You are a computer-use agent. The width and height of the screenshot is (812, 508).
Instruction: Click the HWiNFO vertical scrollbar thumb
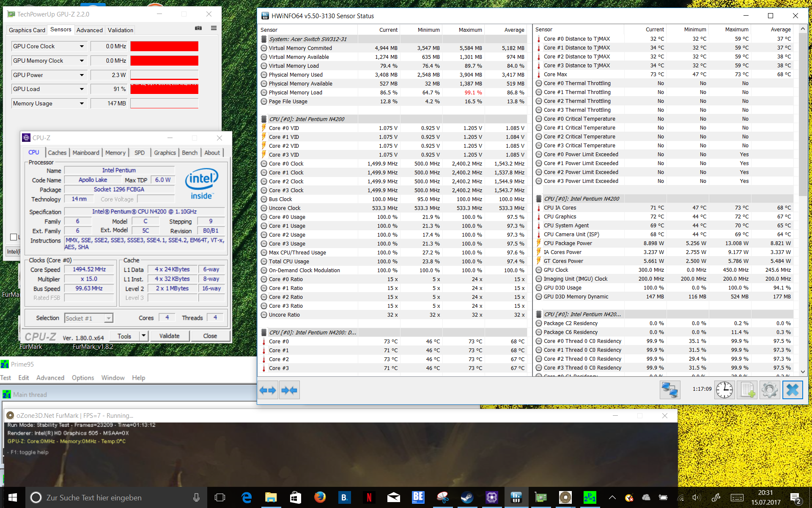803,114
